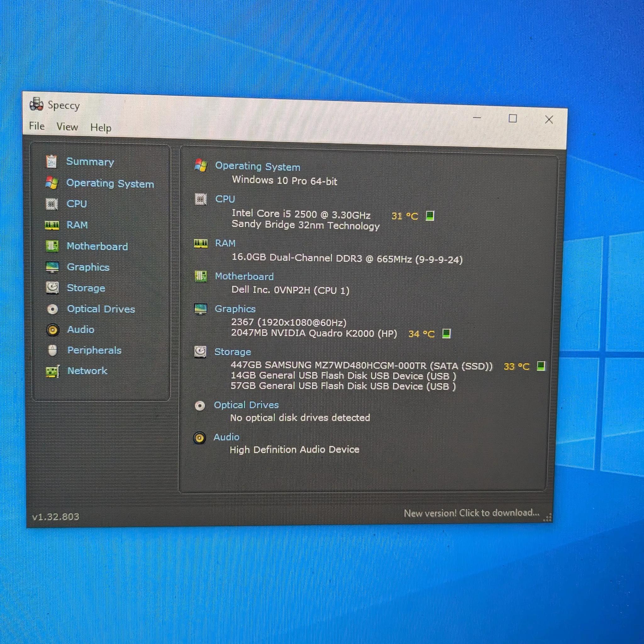Click 'No optical disk drives detected' text
This screenshot has height=644, width=644.
point(300,418)
